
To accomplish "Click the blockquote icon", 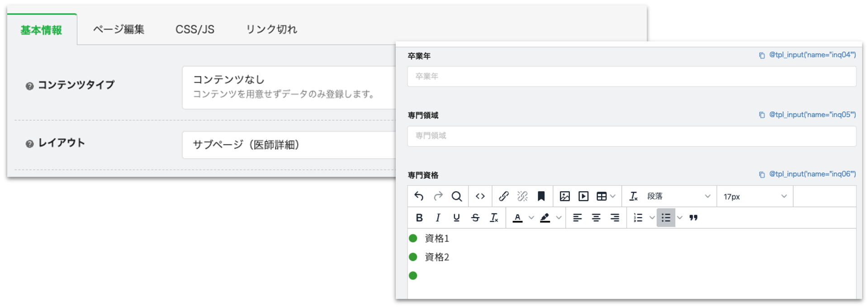I will pyautogui.click(x=693, y=218).
